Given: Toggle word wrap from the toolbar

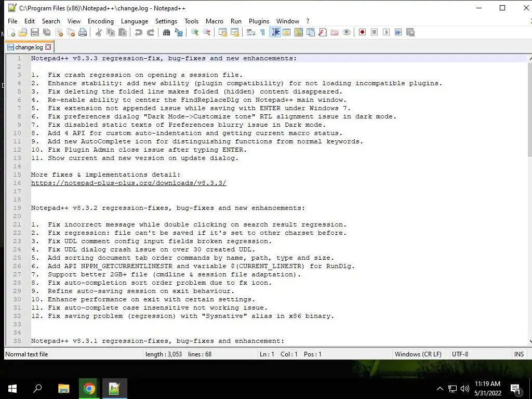Looking at the screenshot, I should tap(251, 32).
